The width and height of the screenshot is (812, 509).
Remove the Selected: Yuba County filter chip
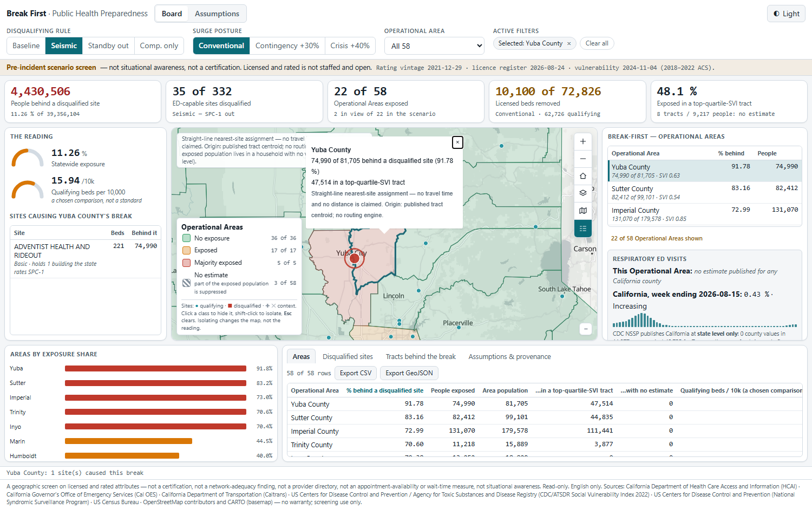pyautogui.click(x=569, y=43)
